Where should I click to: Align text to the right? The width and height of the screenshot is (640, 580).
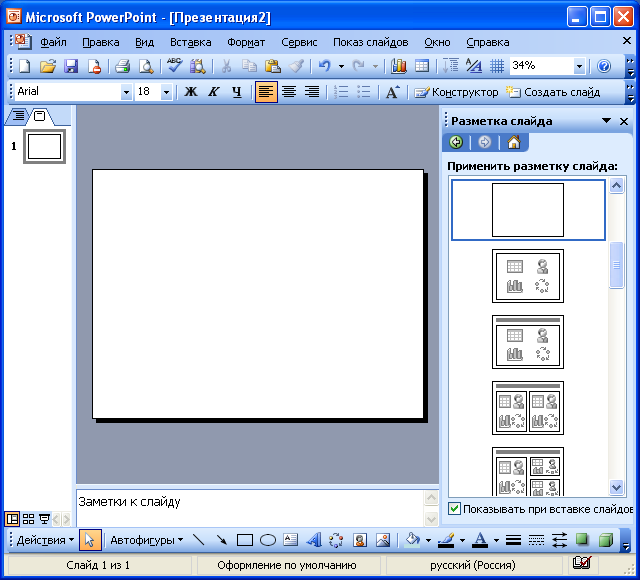312,92
